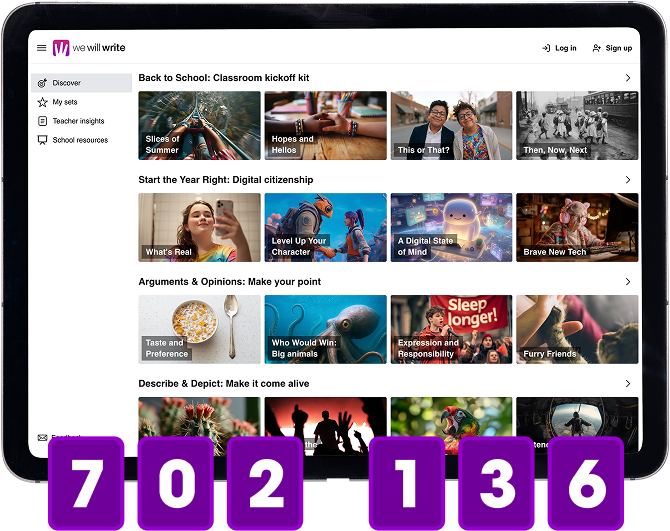Expand the Arguments & Opinions row chevron
670x531 pixels.
(x=628, y=282)
